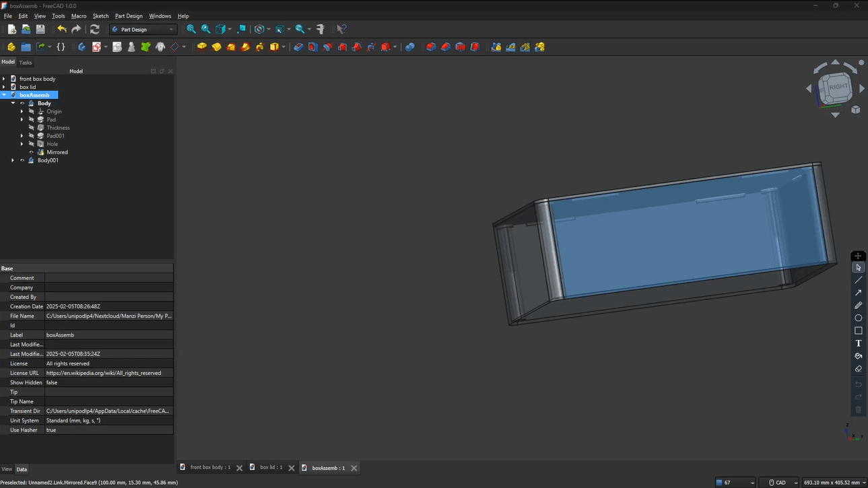
Task: Expand the box lid document
Action: pos(4,87)
